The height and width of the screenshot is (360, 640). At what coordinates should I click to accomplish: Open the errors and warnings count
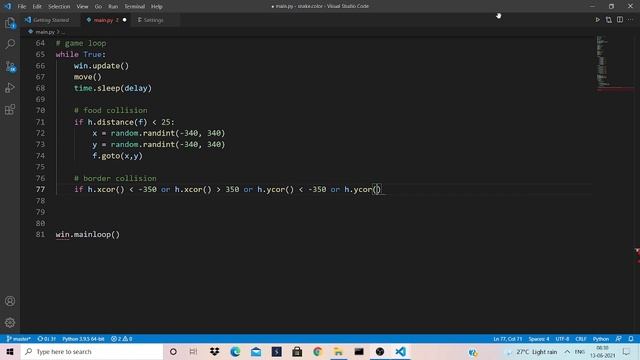121,339
